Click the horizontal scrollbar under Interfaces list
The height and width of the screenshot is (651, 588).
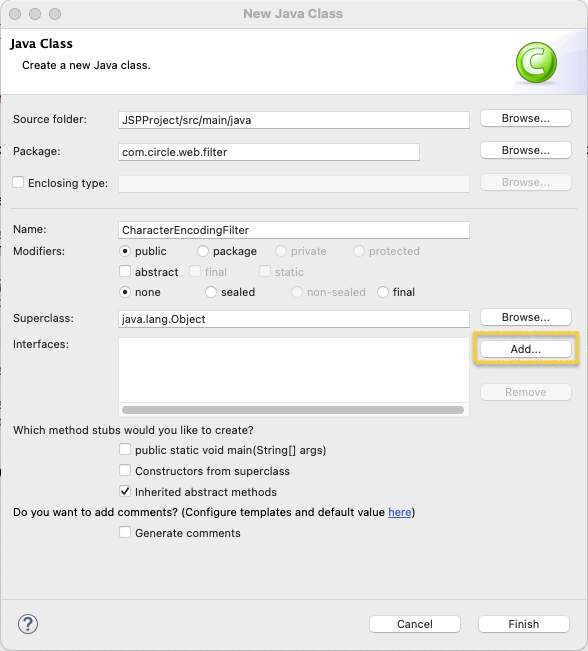coord(293,410)
